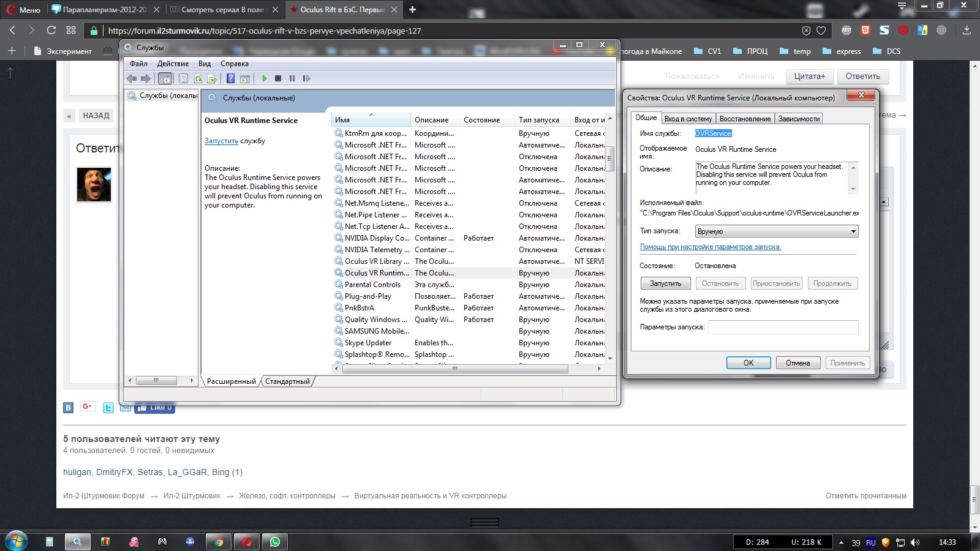Switch to the Смотреть сериал browser tab

223,10
